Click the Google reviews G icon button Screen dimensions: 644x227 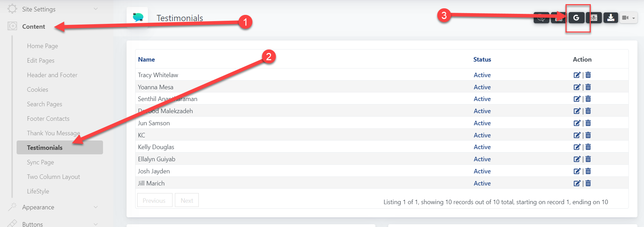(576, 18)
